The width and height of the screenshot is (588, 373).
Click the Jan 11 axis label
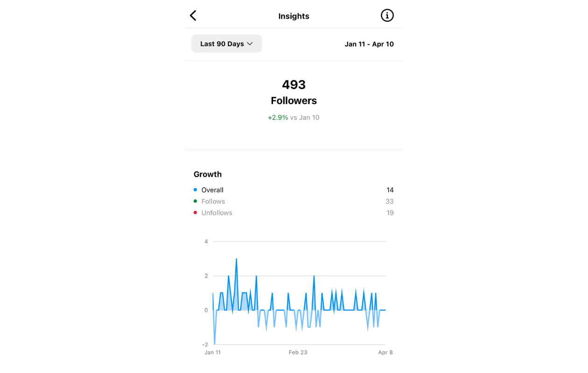point(212,352)
